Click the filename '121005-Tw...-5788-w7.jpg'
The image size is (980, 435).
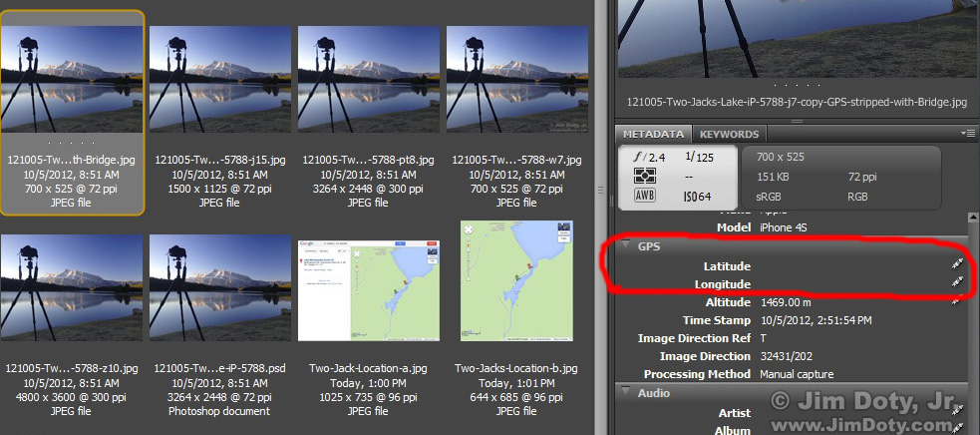pyautogui.click(x=516, y=160)
